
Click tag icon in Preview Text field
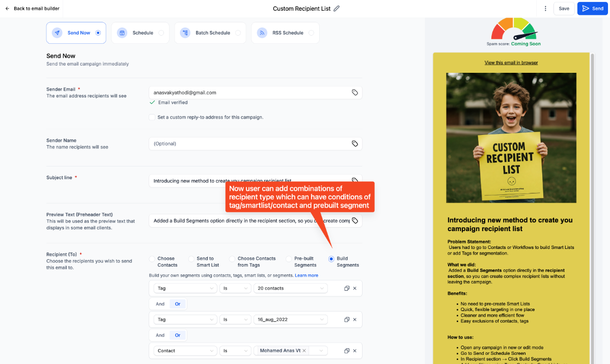tap(355, 221)
